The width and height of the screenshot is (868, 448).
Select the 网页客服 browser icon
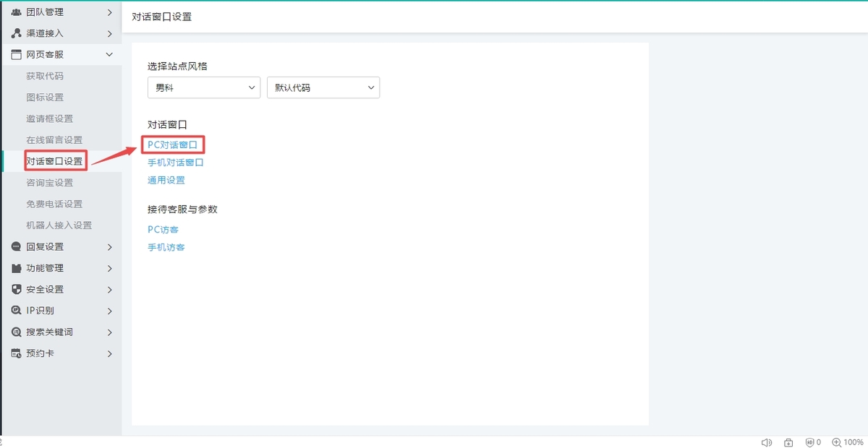click(x=17, y=54)
